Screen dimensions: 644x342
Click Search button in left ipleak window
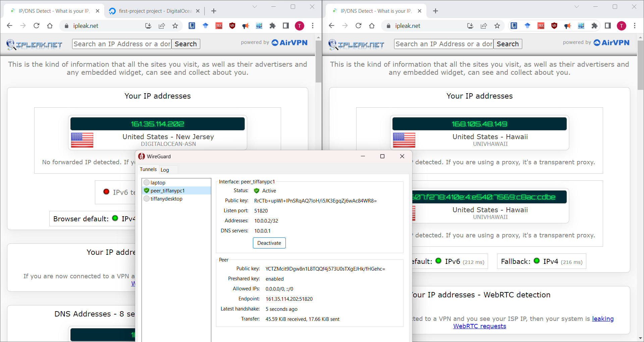[x=186, y=44]
